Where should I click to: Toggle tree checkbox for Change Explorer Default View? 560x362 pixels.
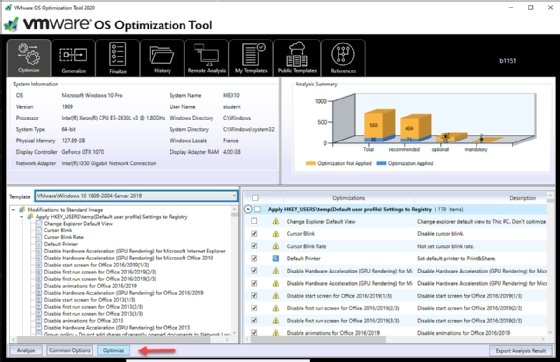click(x=39, y=224)
